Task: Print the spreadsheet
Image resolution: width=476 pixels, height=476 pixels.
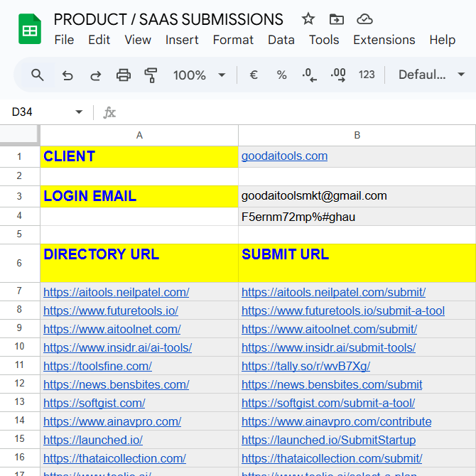Action: point(124,75)
